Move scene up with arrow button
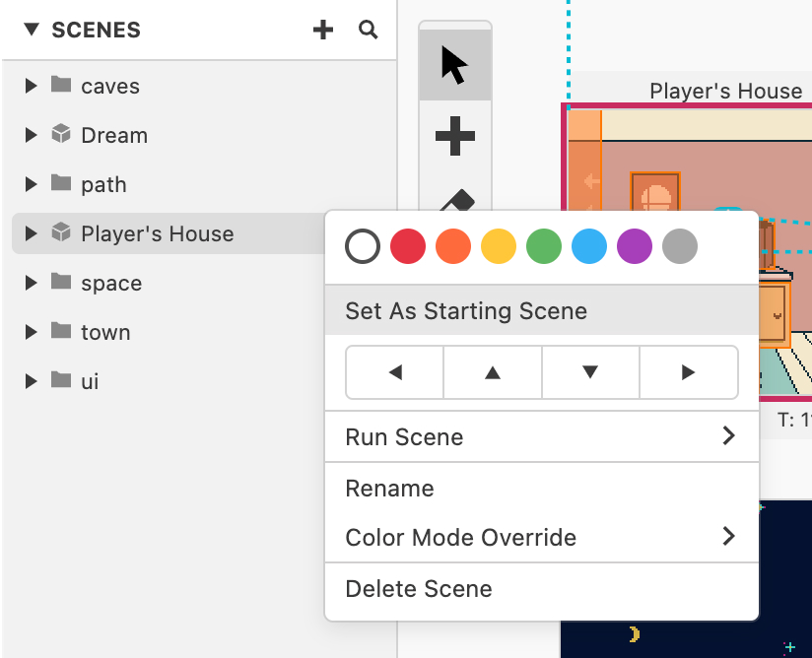This screenshot has width=812, height=658. click(x=493, y=372)
